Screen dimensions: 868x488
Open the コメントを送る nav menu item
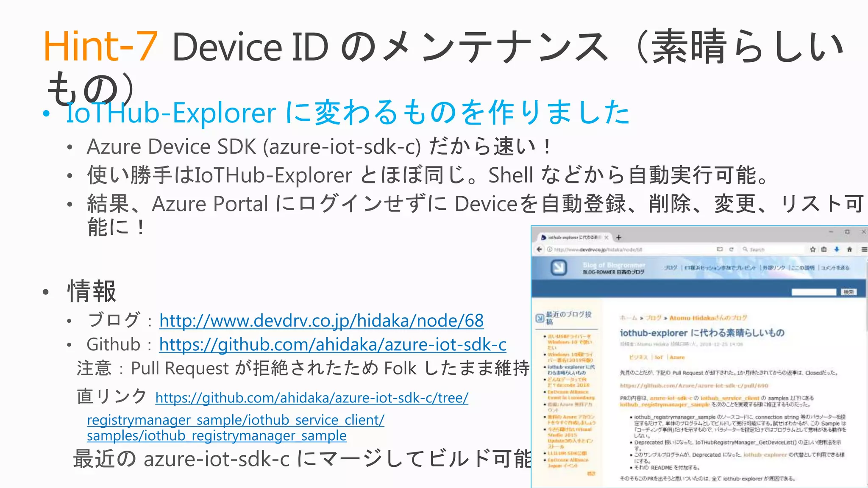click(x=835, y=268)
